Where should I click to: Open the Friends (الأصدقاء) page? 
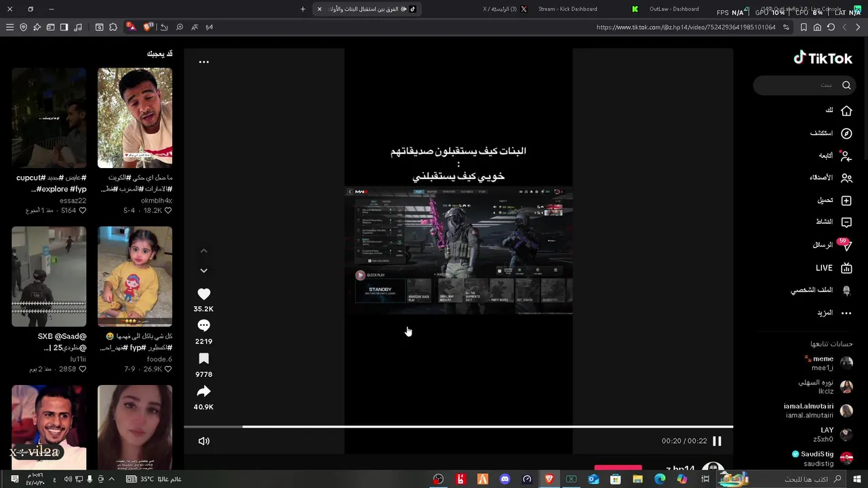[x=831, y=178]
